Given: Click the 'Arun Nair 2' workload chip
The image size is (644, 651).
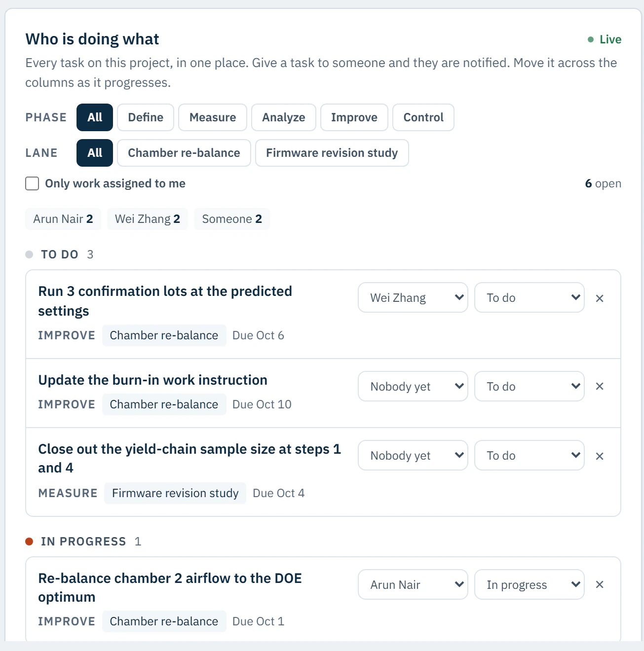Looking at the screenshot, I should (63, 219).
